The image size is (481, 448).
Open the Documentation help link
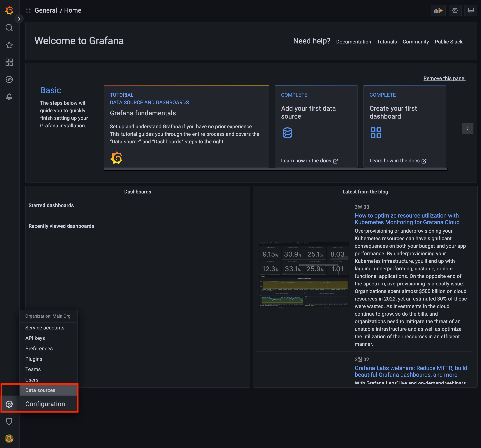[353, 41]
